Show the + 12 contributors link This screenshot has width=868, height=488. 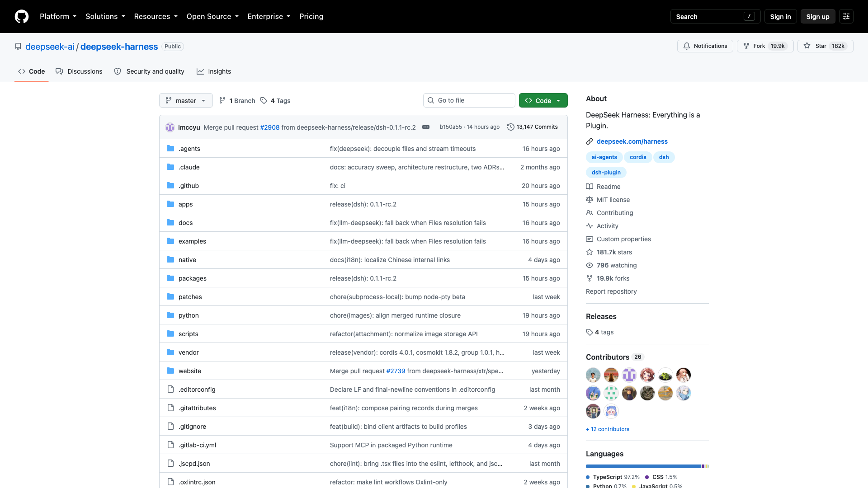(x=607, y=429)
